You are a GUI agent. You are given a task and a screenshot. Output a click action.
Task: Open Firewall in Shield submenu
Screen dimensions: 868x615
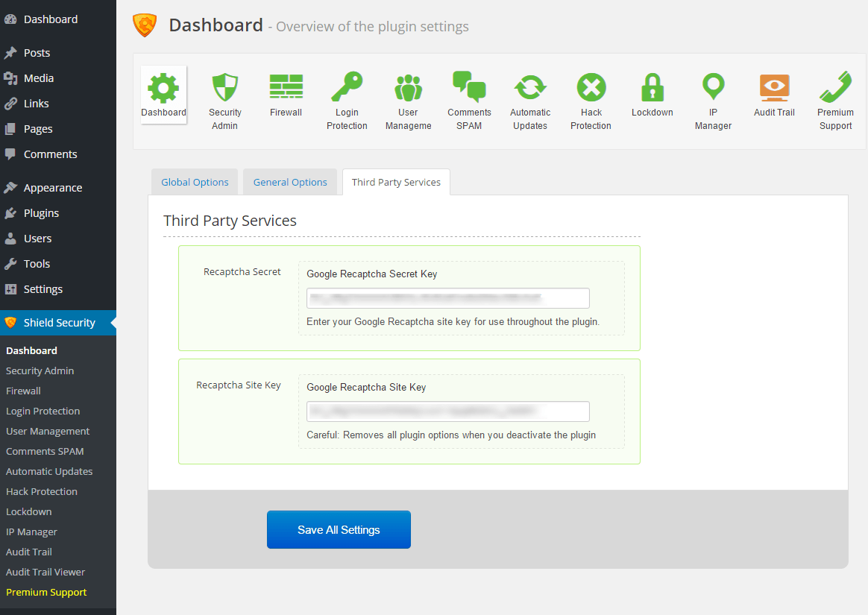point(23,391)
